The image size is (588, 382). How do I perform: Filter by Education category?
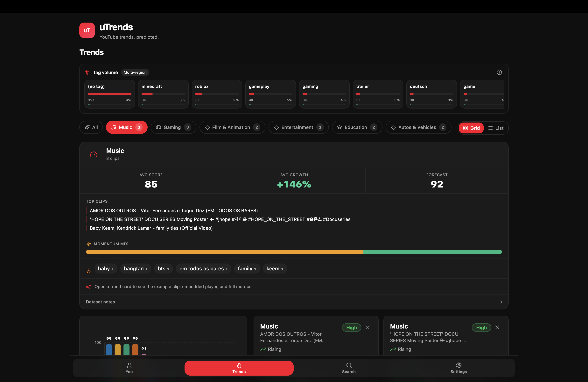coord(357,127)
